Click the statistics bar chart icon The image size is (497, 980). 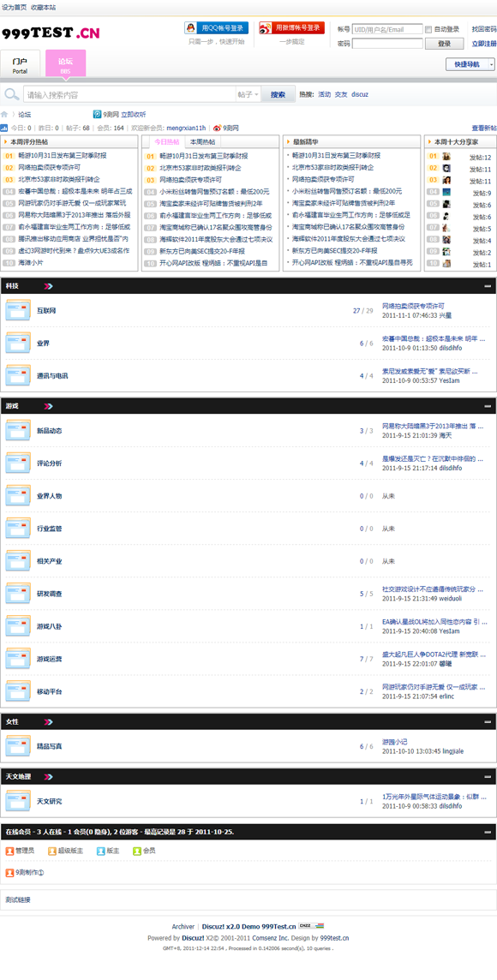4,128
